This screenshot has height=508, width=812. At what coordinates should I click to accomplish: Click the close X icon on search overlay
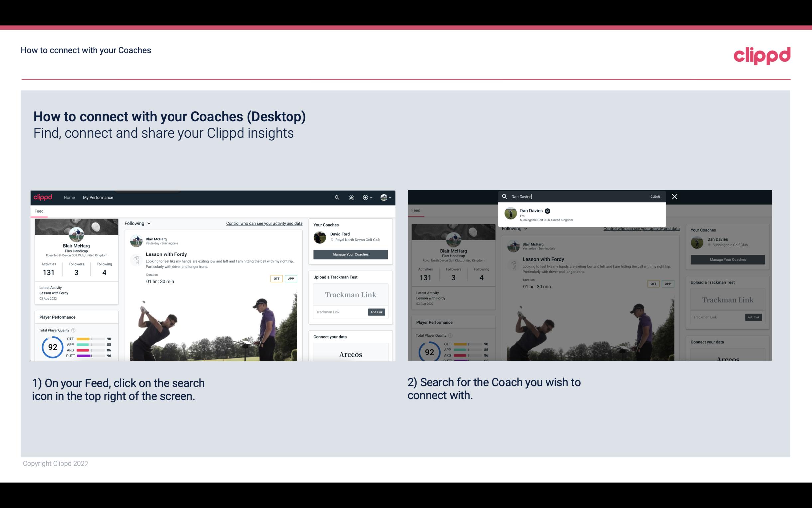coord(674,196)
